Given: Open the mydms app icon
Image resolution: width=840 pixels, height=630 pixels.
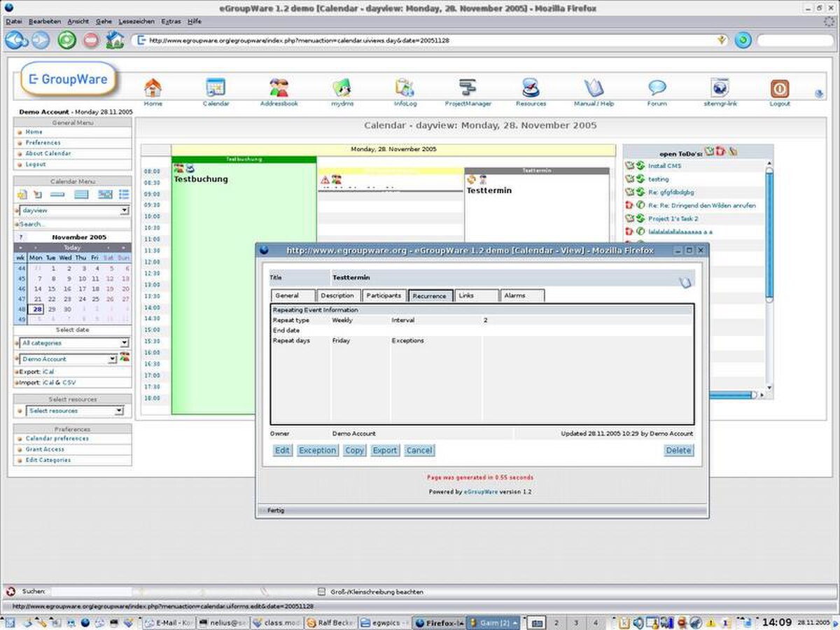Looking at the screenshot, I should pyautogui.click(x=342, y=88).
